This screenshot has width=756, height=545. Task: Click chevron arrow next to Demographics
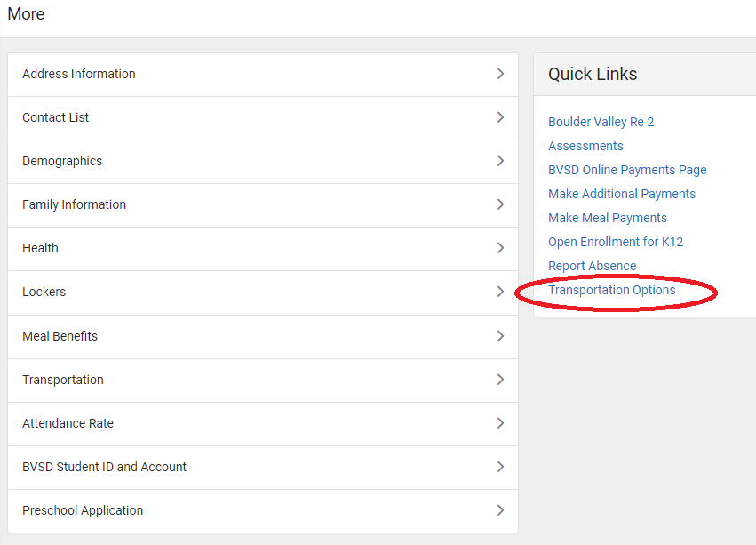500,161
